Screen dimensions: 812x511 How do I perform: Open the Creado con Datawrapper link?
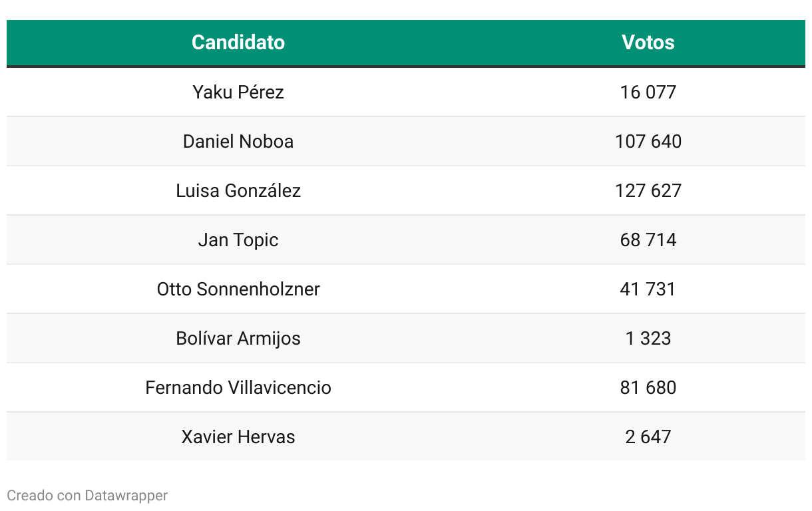pos(87,496)
